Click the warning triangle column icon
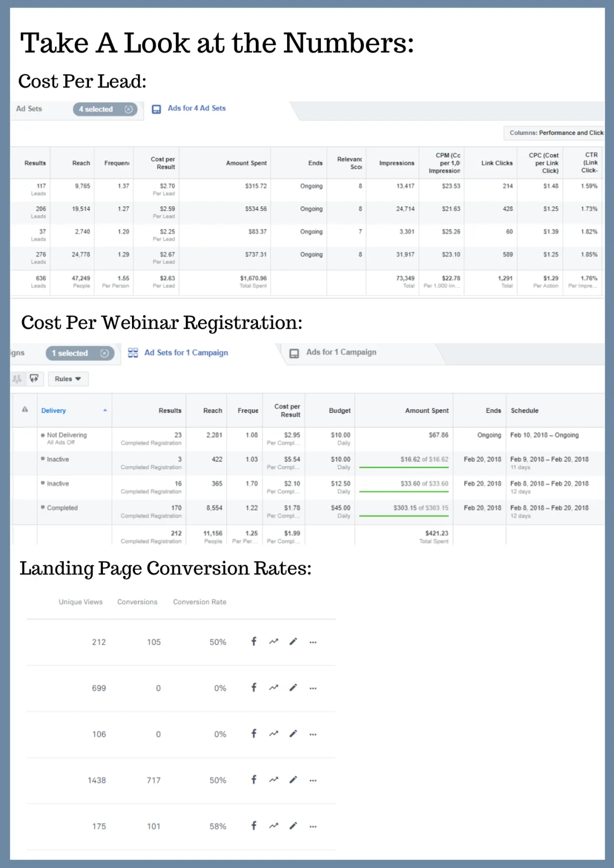614x868 pixels. click(x=25, y=410)
